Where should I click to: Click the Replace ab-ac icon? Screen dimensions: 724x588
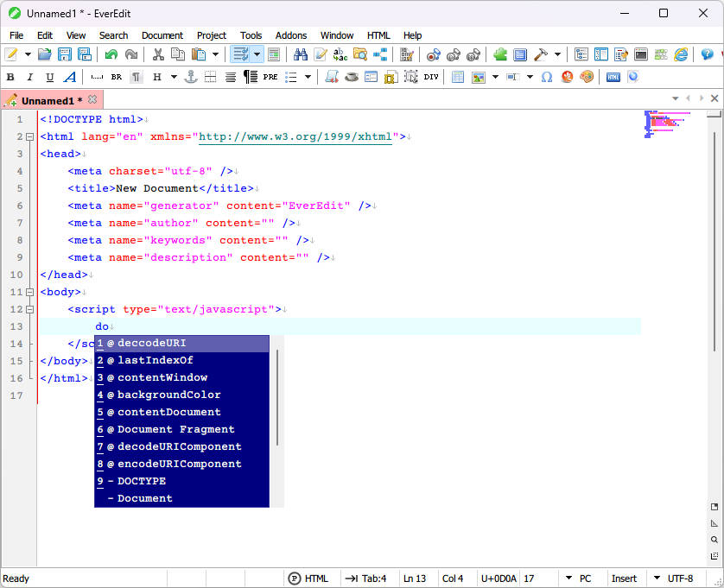pos(340,54)
